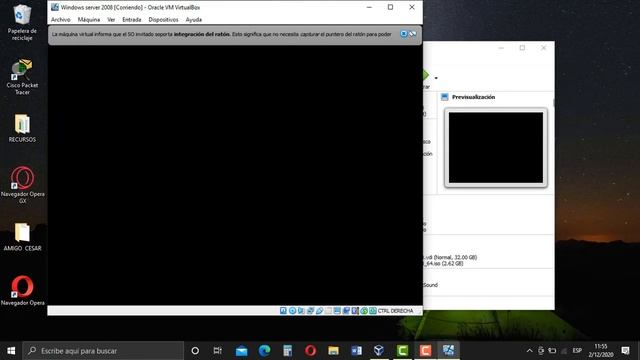Open the Entrada menu
Screen dimensions: 640x360
pos(131,20)
